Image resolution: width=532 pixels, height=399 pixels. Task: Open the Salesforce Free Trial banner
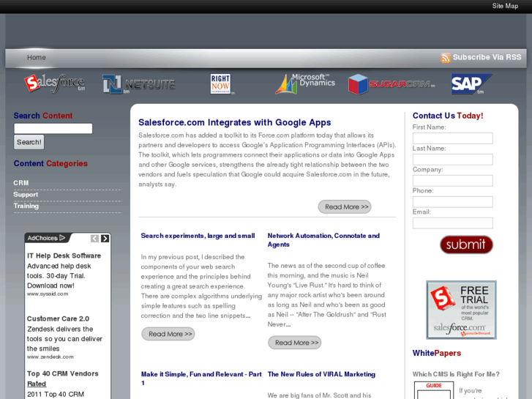(x=461, y=310)
